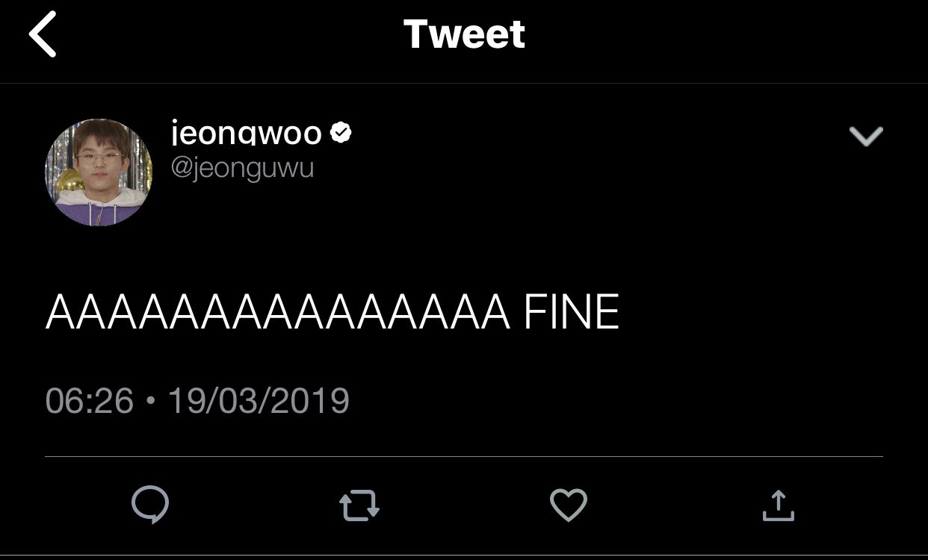928x560 pixels.
Task: Open the share sheet icon below tweet
Action: [778, 505]
